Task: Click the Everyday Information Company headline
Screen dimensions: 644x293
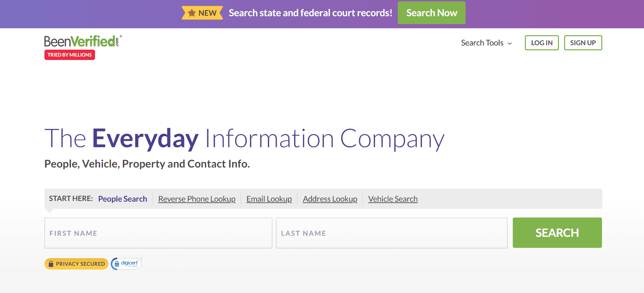Action: pos(244,139)
